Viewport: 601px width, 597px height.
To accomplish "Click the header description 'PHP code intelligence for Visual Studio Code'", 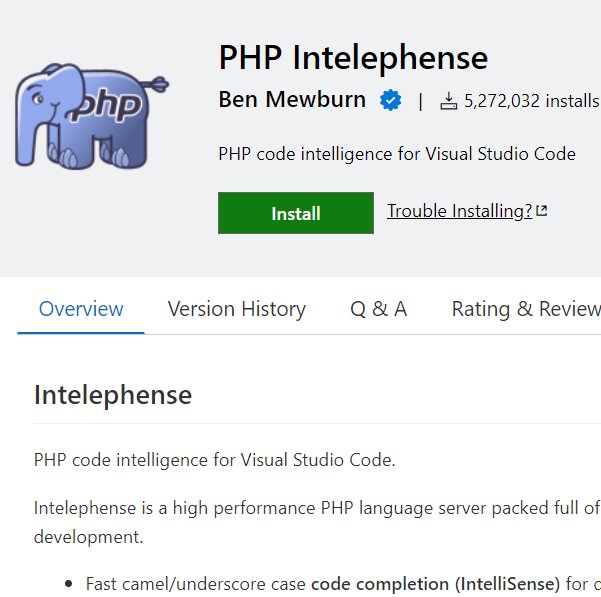I will [397, 154].
